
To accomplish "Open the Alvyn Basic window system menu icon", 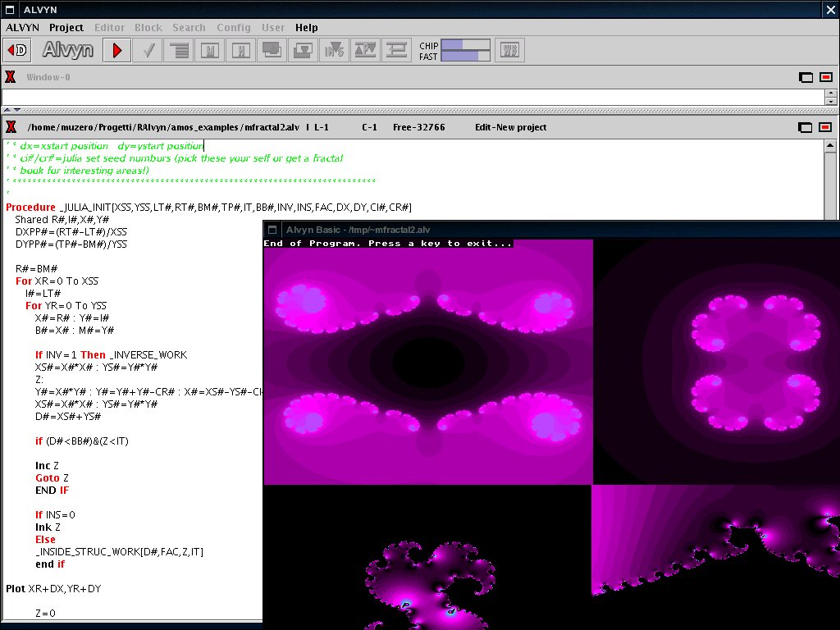I will coord(273,230).
